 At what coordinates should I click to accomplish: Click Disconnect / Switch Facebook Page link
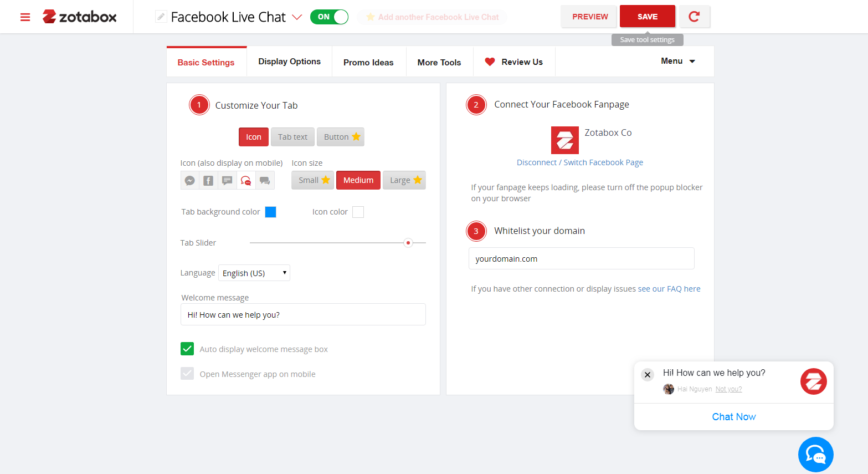pos(579,162)
